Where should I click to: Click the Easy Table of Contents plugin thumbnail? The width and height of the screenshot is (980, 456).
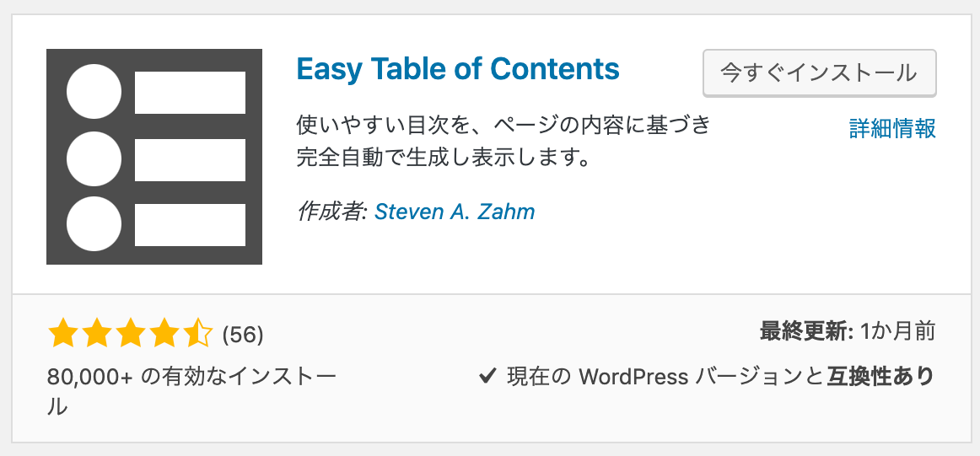(154, 157)
